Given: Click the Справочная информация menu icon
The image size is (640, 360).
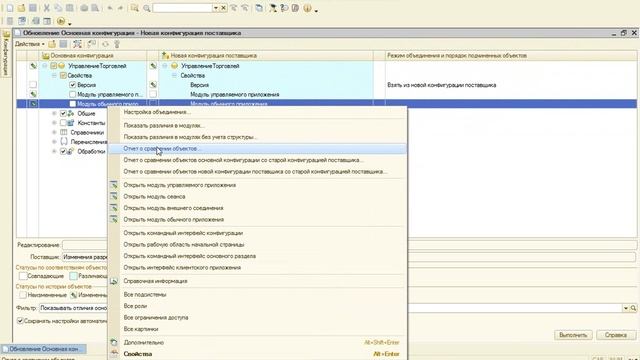Looking at the screenshot, I should point(114,281).
